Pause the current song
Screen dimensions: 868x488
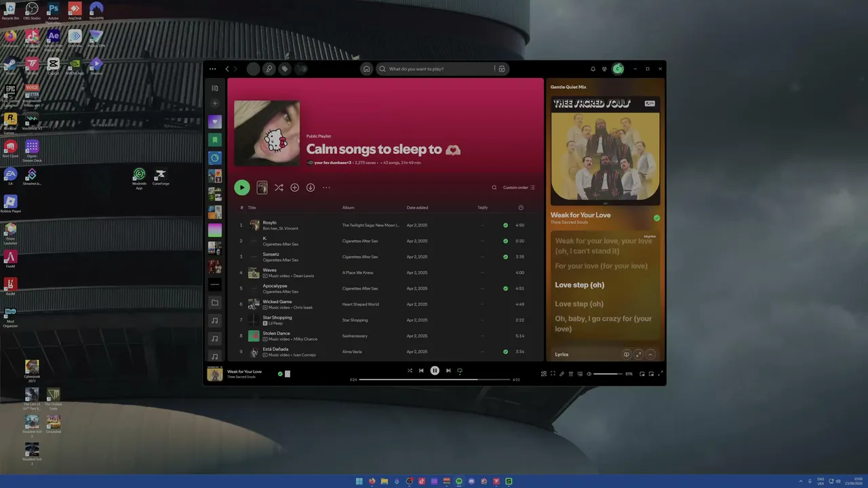(435, 371)
